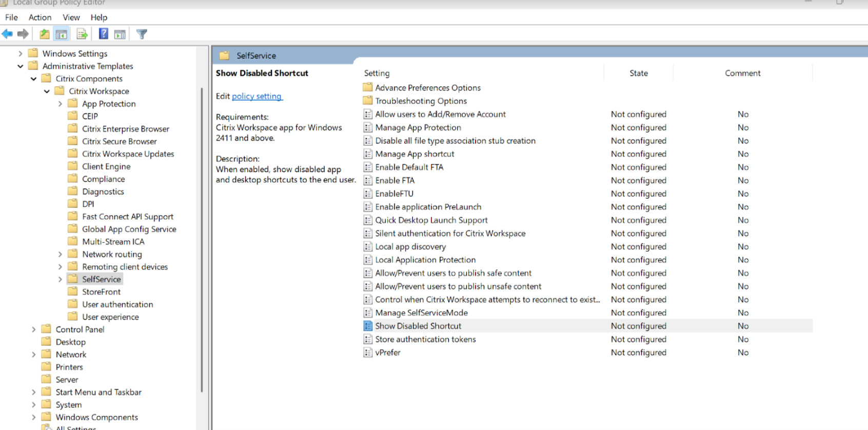868x430 pixels.
Task: Expand the Control Panel tree node
Action: pyautogui.click(x=33, y=329)
